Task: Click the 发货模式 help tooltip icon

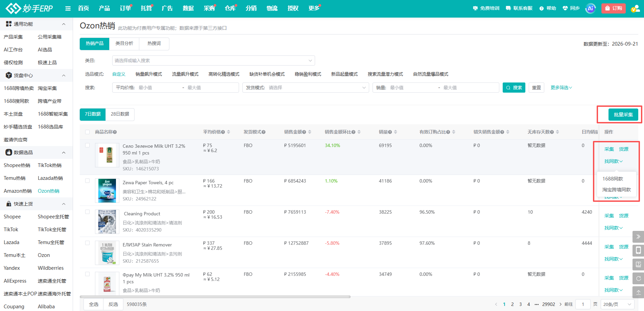Action: 264,132
